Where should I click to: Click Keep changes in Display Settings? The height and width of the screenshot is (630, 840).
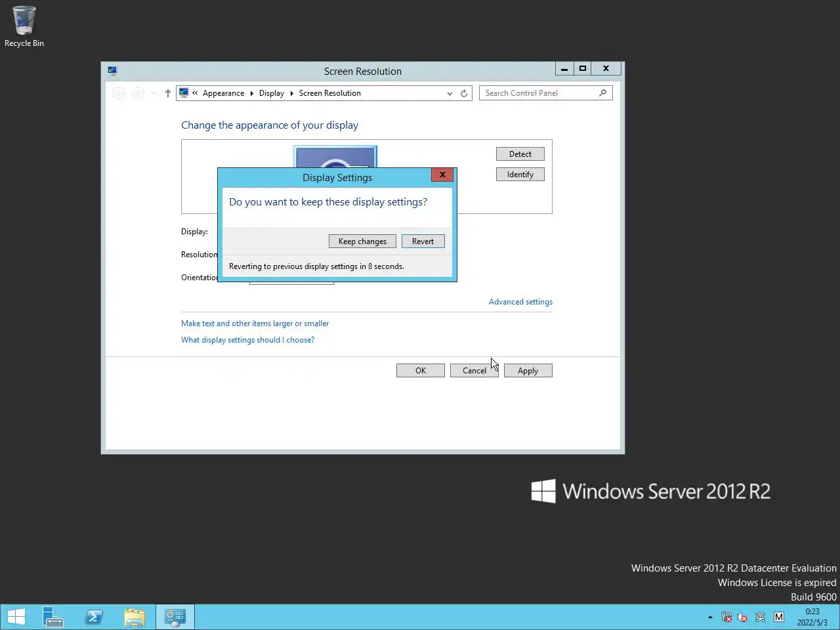click(x=362, y=241)
